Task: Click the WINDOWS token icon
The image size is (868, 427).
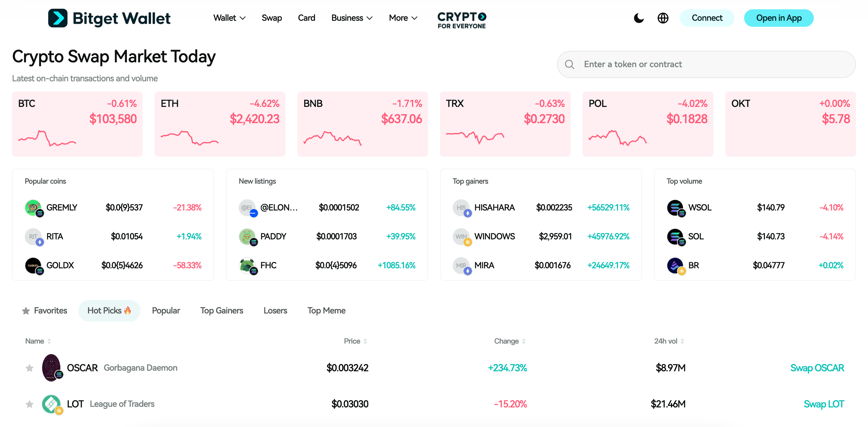Action: tap(461, 236)
